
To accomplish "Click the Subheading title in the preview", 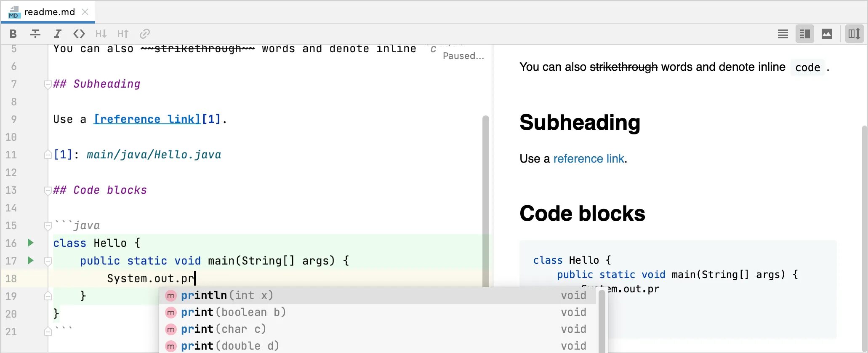I will coord(580,123).
